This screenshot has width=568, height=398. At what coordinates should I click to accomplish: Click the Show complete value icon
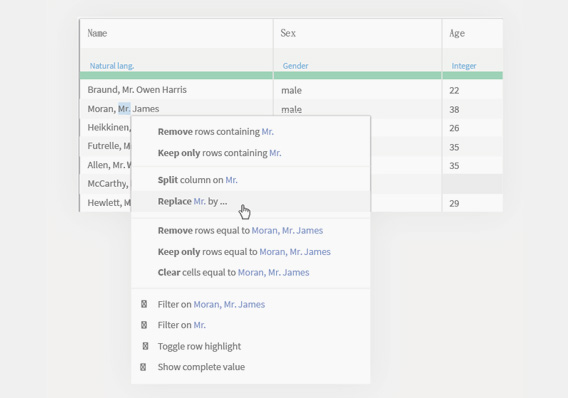click(x=143, y=367)
